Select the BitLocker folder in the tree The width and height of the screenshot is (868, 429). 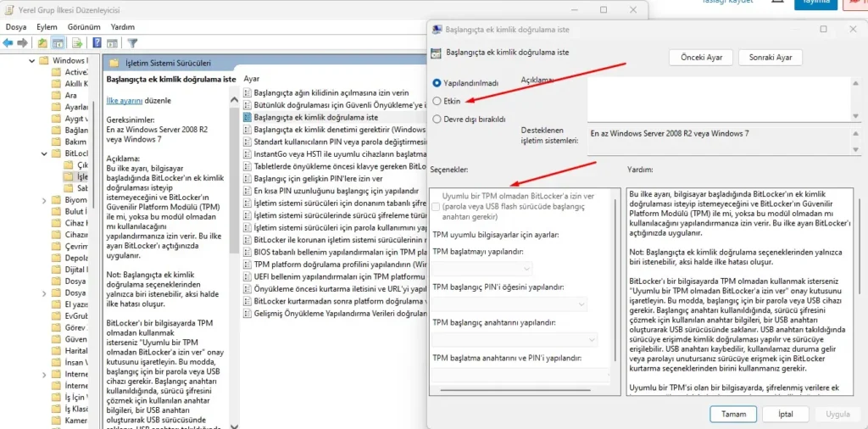[75, 153]
